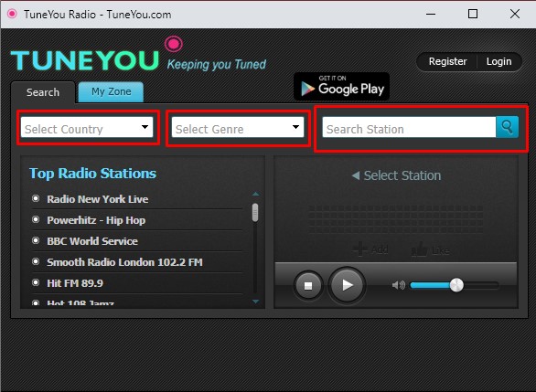Click the Register button
The width and height of the screenshot is (536, 392).
[x=447, y=61]
